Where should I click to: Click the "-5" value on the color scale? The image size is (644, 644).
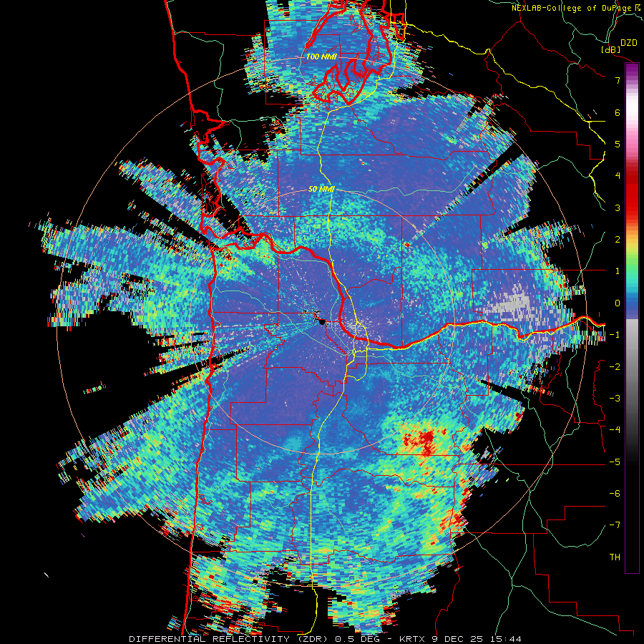point(615,462)
